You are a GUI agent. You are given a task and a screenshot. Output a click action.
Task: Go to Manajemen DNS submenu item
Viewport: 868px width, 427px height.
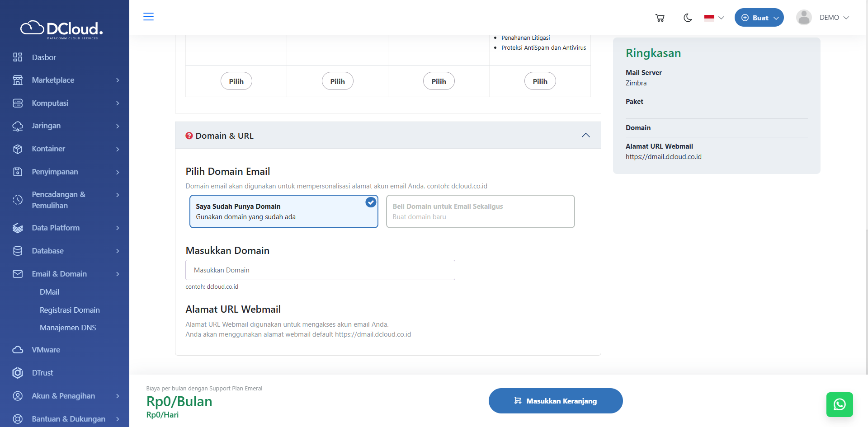pos(68,328)
